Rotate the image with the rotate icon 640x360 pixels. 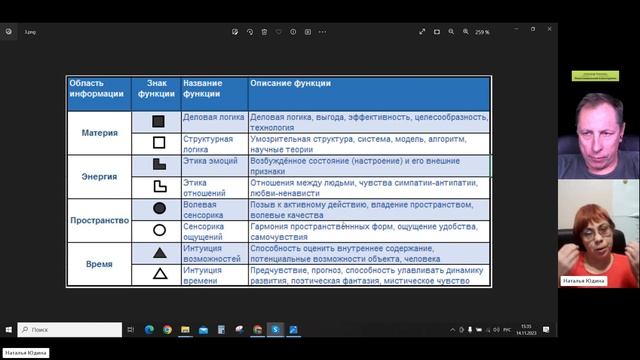250,32
